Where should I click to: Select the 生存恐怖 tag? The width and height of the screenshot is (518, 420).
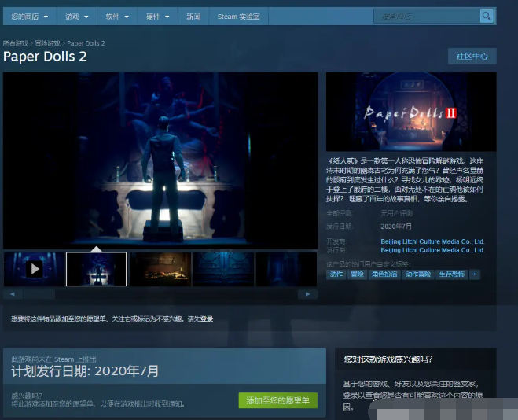452,274
